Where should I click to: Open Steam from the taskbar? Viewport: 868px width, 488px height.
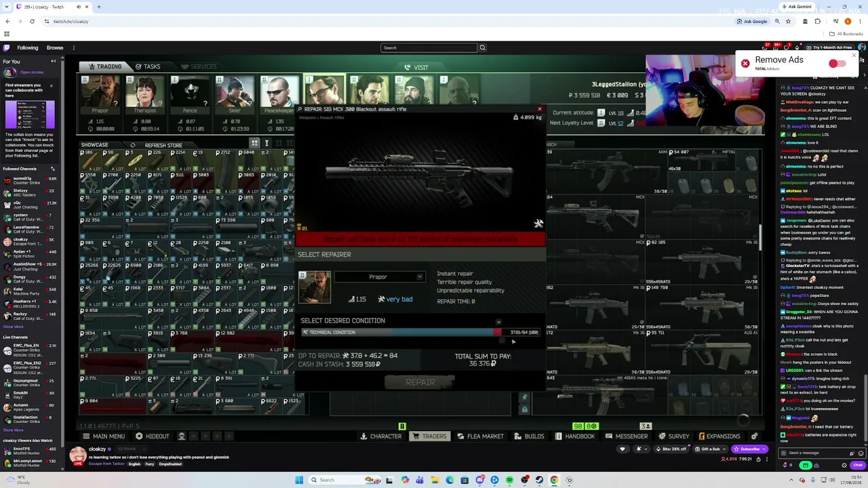click(539, 480)
